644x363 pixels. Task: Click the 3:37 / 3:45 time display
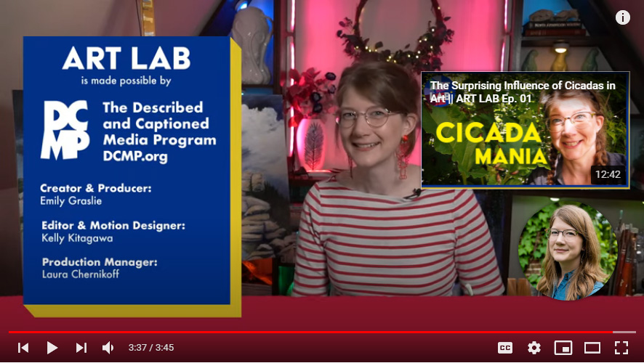tap(151, 348)
